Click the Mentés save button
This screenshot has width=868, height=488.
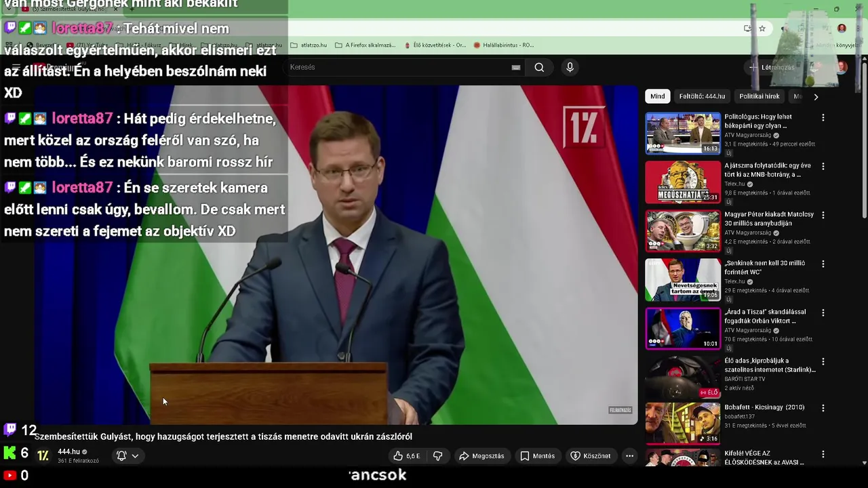pyautogui.click(x=538, y=456)
